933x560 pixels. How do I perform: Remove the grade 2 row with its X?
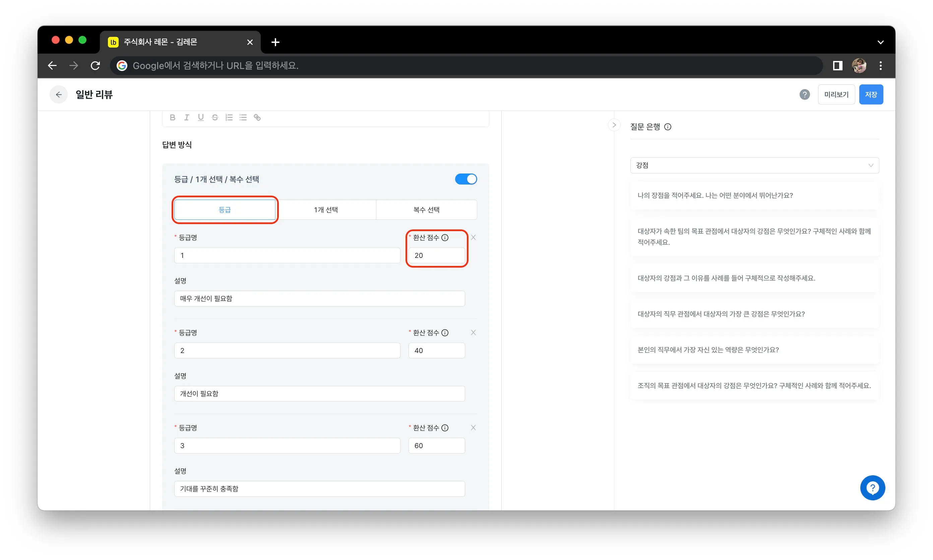(473, 333)
